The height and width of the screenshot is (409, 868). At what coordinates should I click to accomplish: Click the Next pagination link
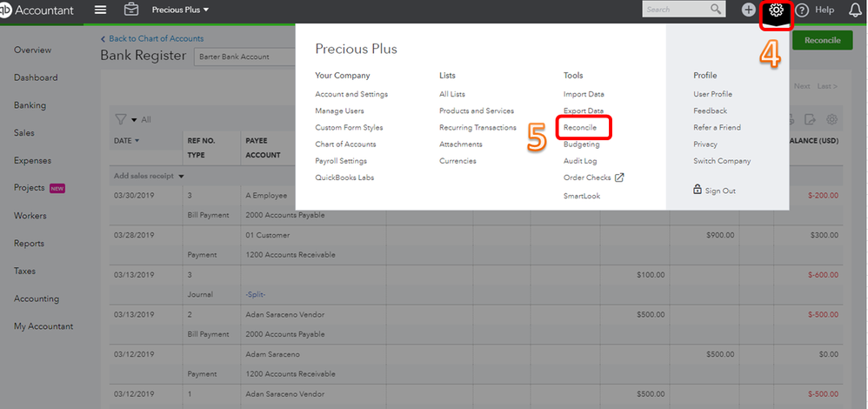point(802,86)
